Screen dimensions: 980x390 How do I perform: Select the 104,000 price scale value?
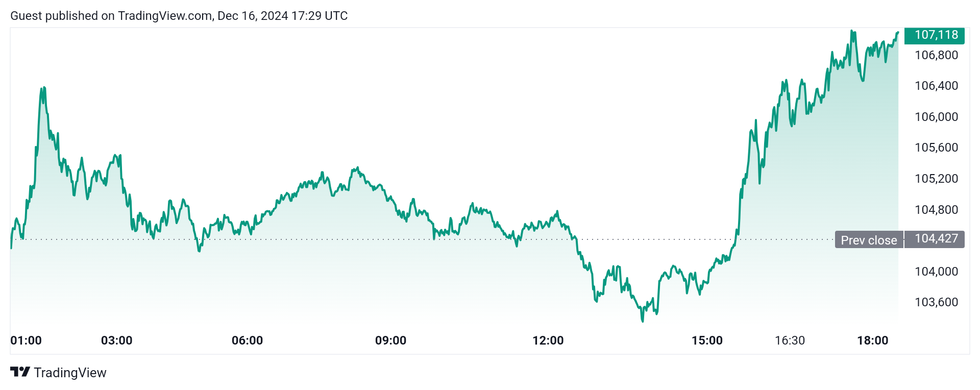(x=936, y=272)
